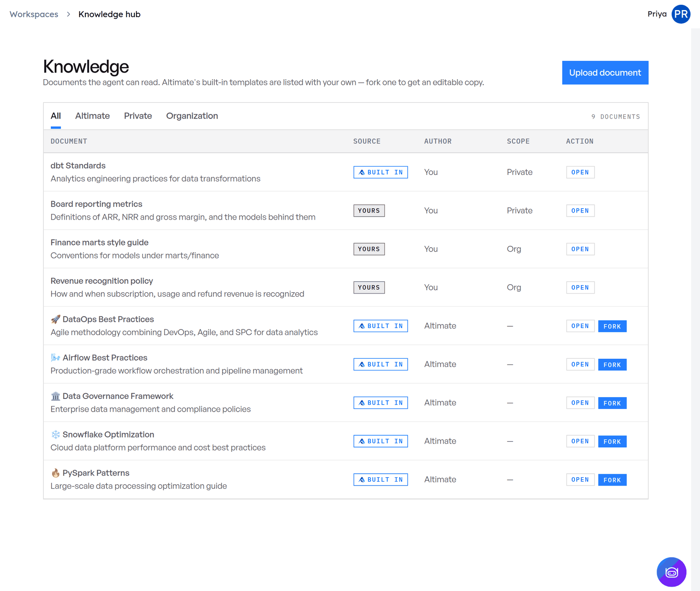The width and height of the screenshot is (700, 591).
Task: Click the Built In badge for Data Governance Framework
Action: click(381, 403)
